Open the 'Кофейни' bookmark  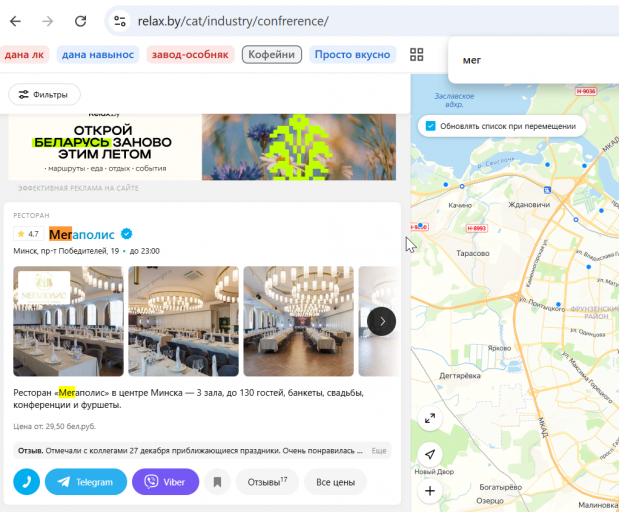pyautogui.click(x=272, y=54)
